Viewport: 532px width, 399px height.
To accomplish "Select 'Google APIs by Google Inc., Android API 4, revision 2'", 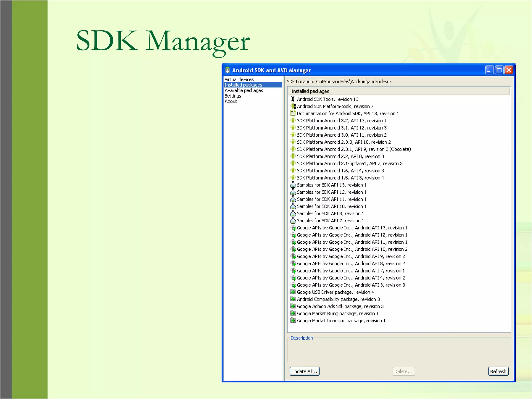I will (351, 278).
